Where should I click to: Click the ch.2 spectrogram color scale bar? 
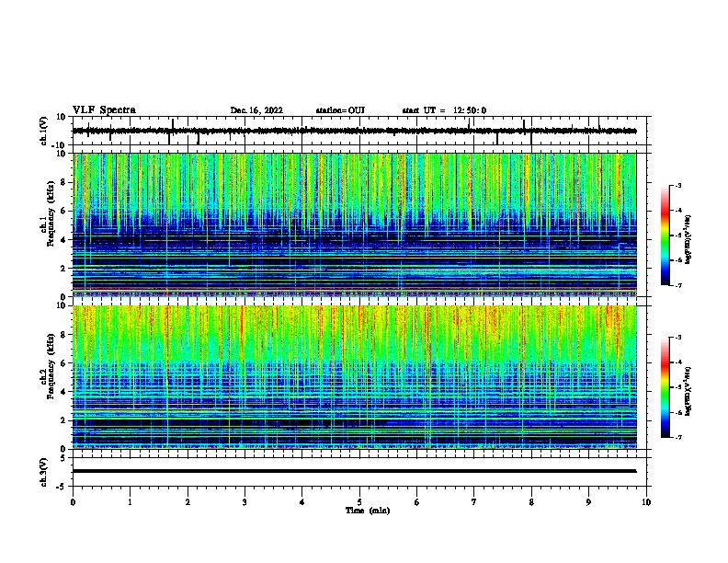[665, 387]
